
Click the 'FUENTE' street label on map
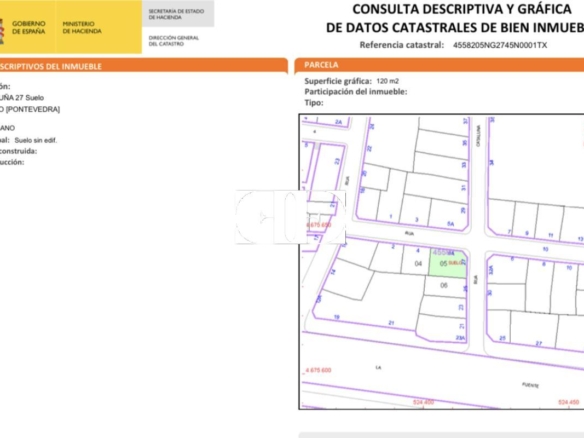coord(530,385)
